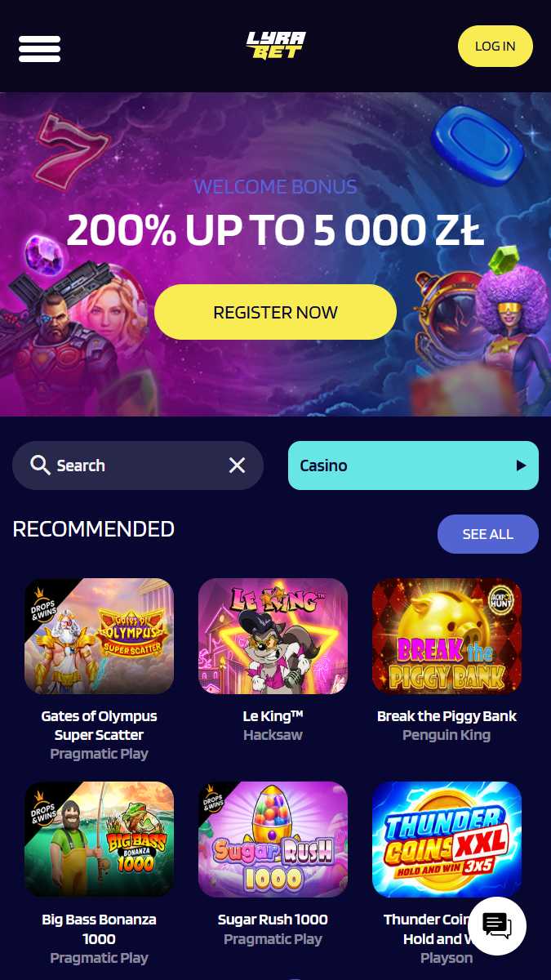Open Thunder Coins XXL game thumbnail
This screenshot has width=551, height=980.
point(447,840)
